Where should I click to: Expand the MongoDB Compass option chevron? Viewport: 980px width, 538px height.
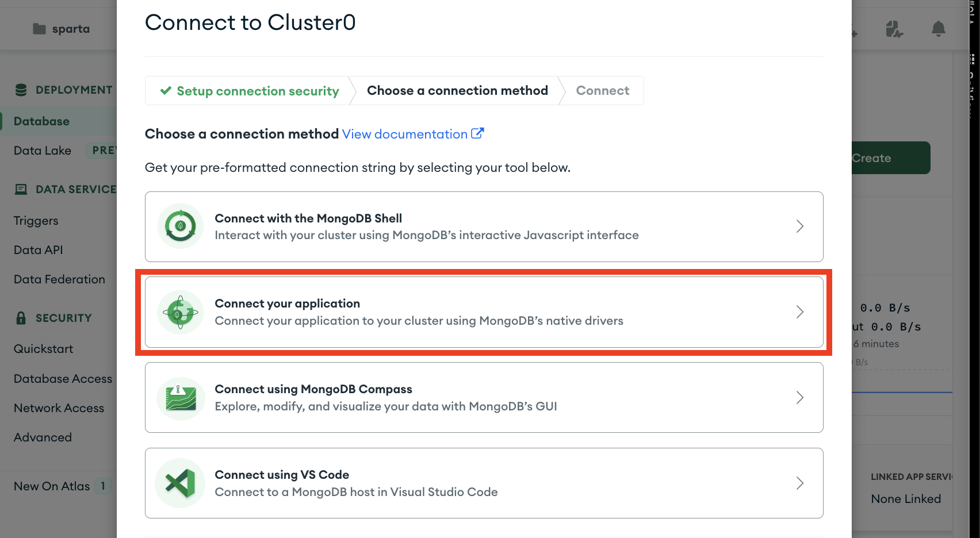click(x=800, y=397)
